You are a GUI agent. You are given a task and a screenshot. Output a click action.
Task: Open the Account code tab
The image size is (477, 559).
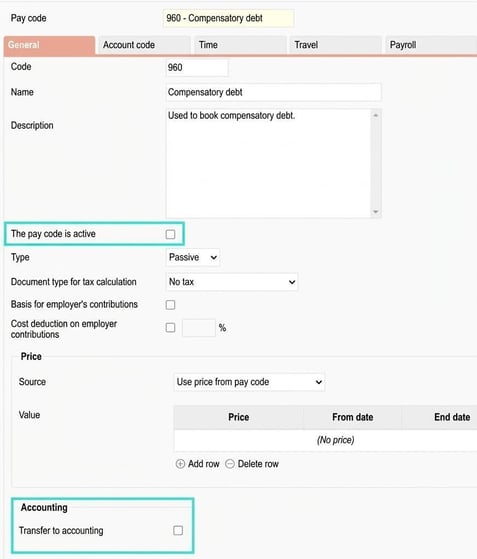[144, 45]
